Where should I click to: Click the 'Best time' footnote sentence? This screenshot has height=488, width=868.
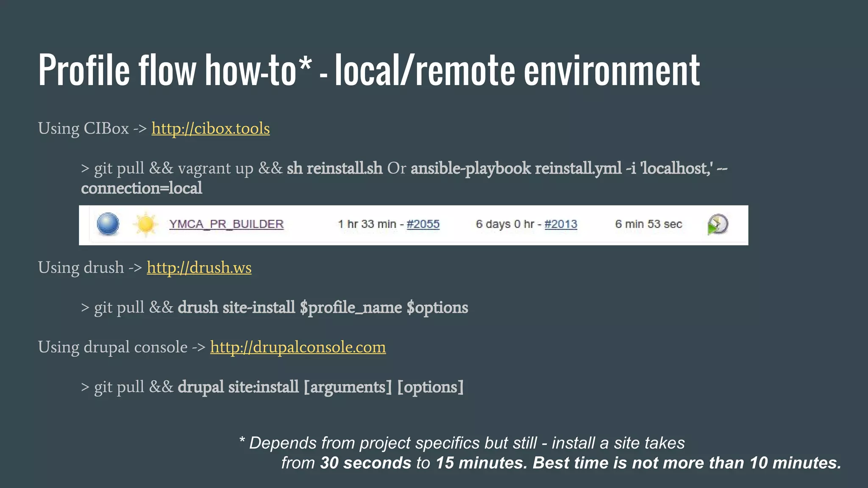coord(687,463)
